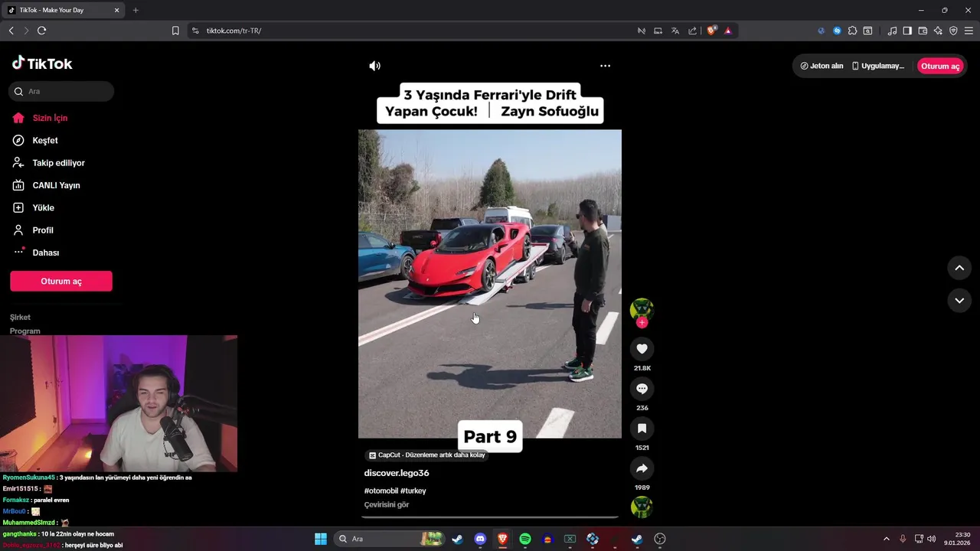Viewport: 980px width, 551px height.
Task: Click Çevirisini gör translation link
Action: 387,505
